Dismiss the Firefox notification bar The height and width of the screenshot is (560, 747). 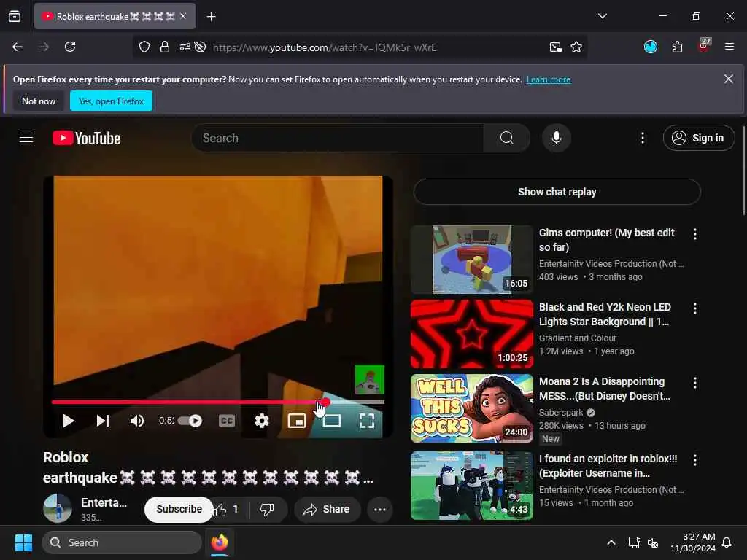click(729, 79)
